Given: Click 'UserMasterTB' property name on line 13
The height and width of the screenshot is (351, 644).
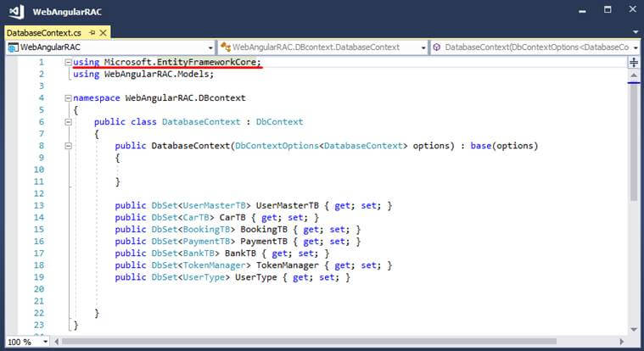Looking at the screenshot, I should click(287, 206).
